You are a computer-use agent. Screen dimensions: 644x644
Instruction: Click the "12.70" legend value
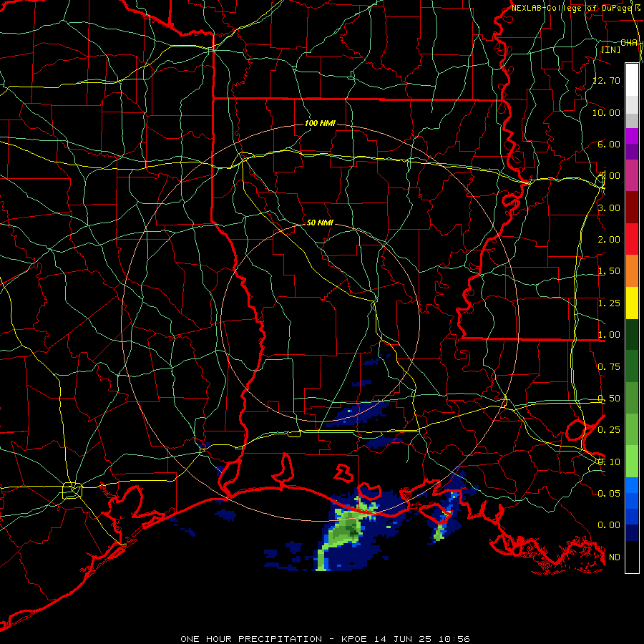(607, 80)
